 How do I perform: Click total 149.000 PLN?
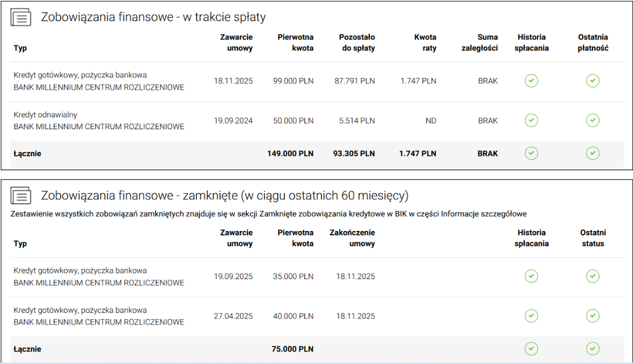pos(291,154)
